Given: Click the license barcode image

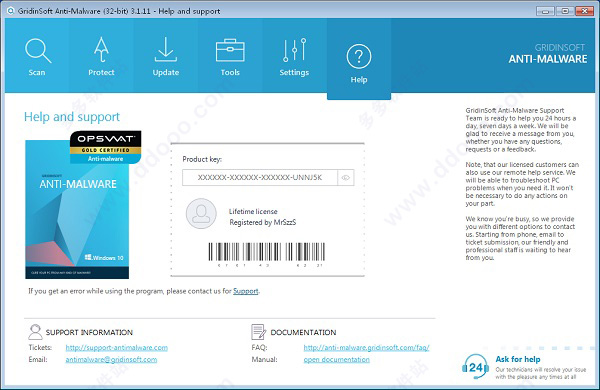Looking at the screenshot, I should click(x=267, y=254).
